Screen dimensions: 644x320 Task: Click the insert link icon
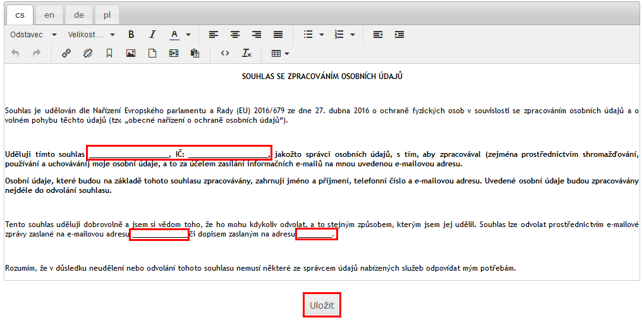pos(66,54)
